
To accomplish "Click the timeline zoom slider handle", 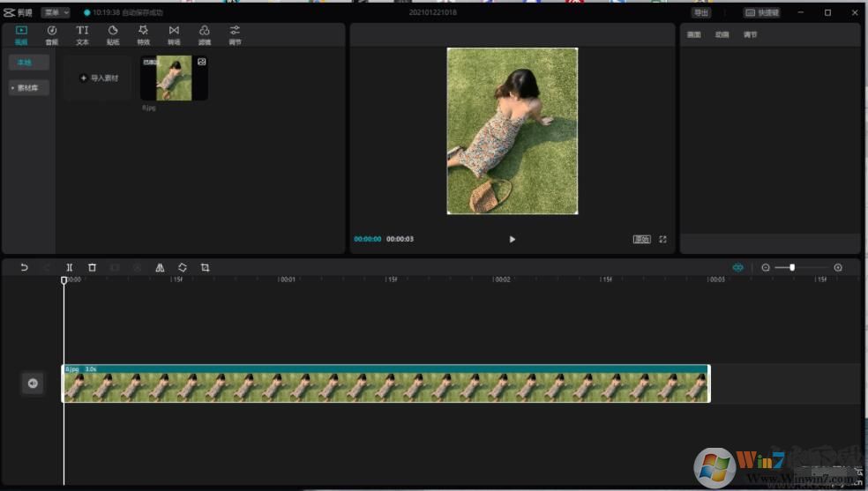I will (792, 267).
